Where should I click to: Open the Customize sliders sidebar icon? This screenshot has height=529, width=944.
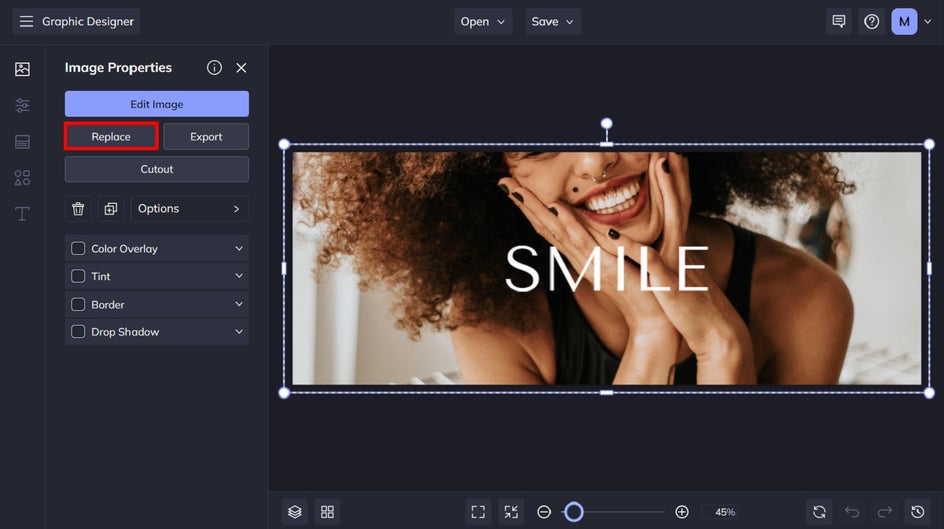[x=22, y=105]
